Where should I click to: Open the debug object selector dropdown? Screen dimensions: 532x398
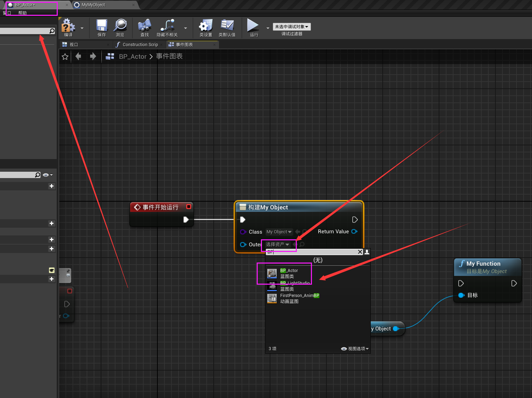click(x=292, y=27)
